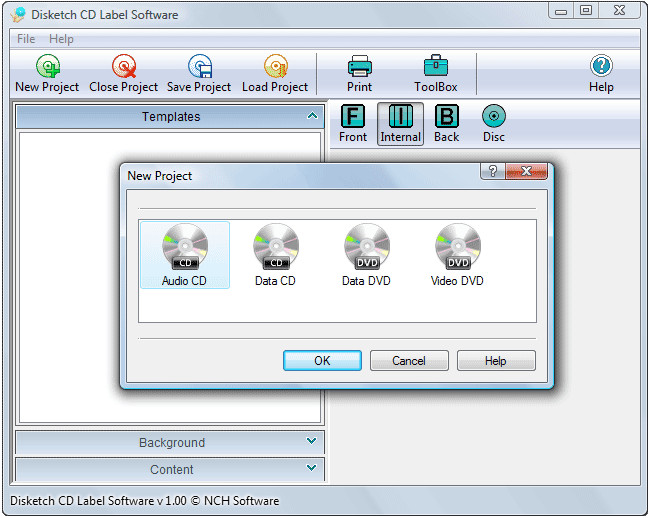This screenshot has width=649, height=518.
Task: Open the File menu
Action: point(26,39)
